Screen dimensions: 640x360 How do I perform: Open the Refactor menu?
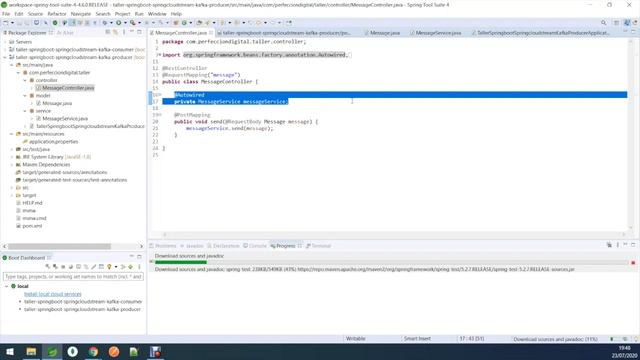tap(57, 14)
